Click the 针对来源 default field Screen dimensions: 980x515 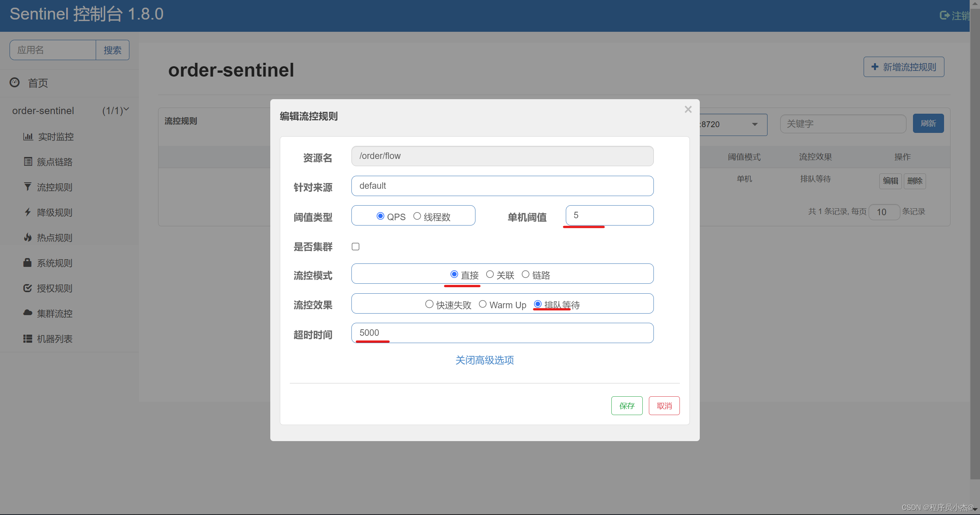[502, 186]
